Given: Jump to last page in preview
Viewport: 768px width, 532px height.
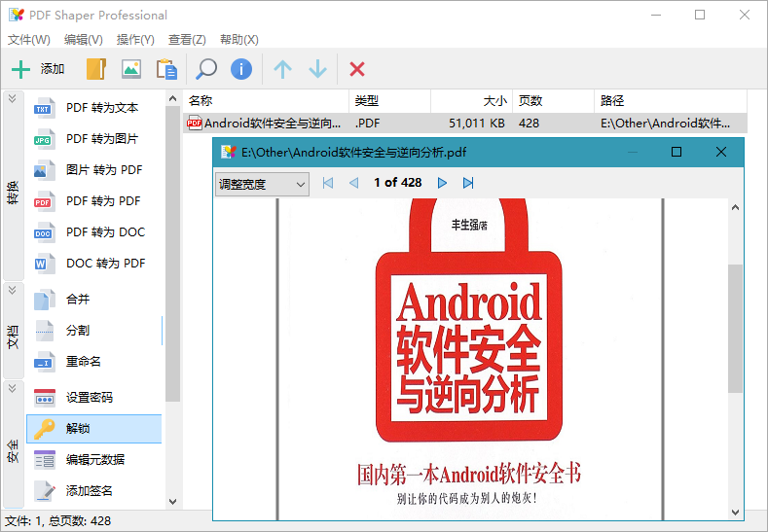Looking at the screenshot, I should pyautogui.click(x=468, y=183).
